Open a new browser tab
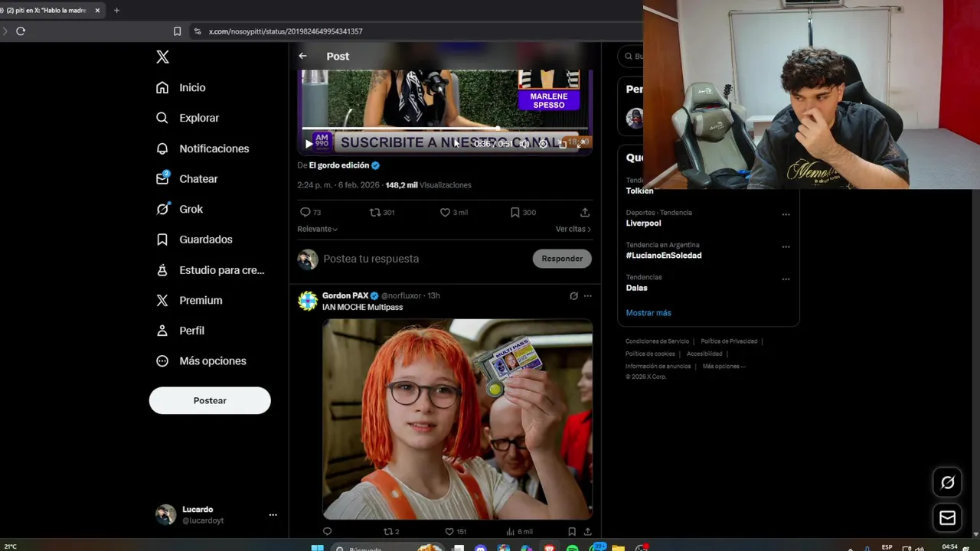The width and height of the screenshot is (980, 551). tap(116, 11)
